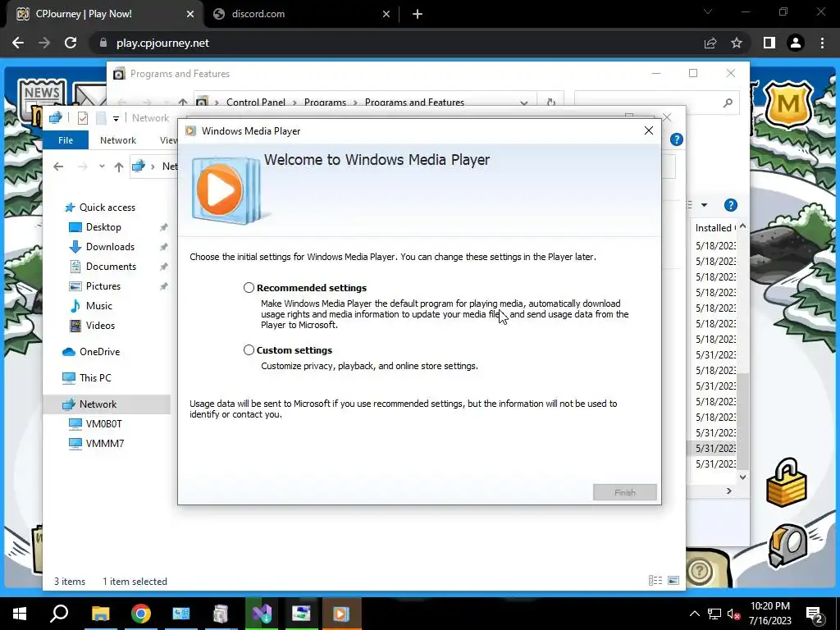Go back in Chrome browser

click(18, 43)
